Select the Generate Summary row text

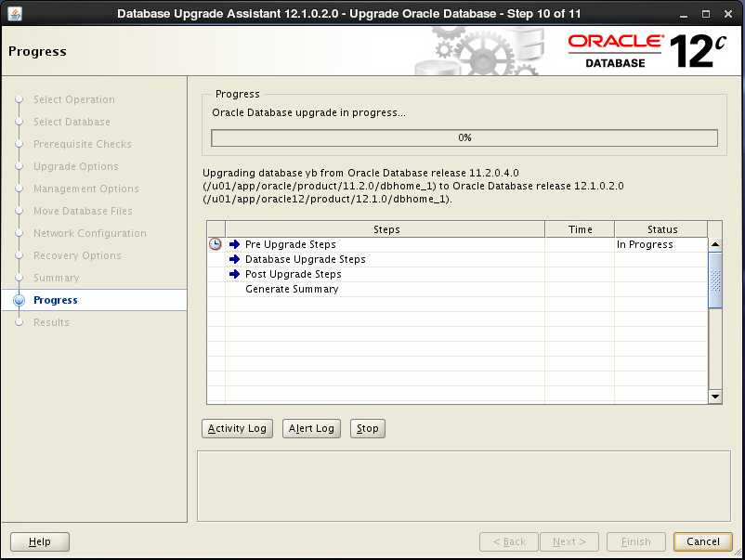[292, 289]
